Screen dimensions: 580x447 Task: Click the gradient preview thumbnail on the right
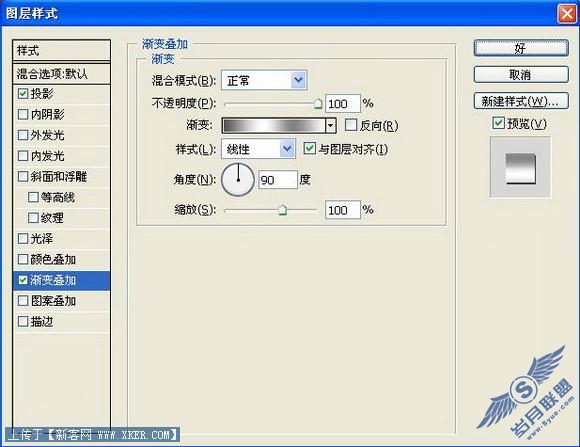click(x=520, y=168)
